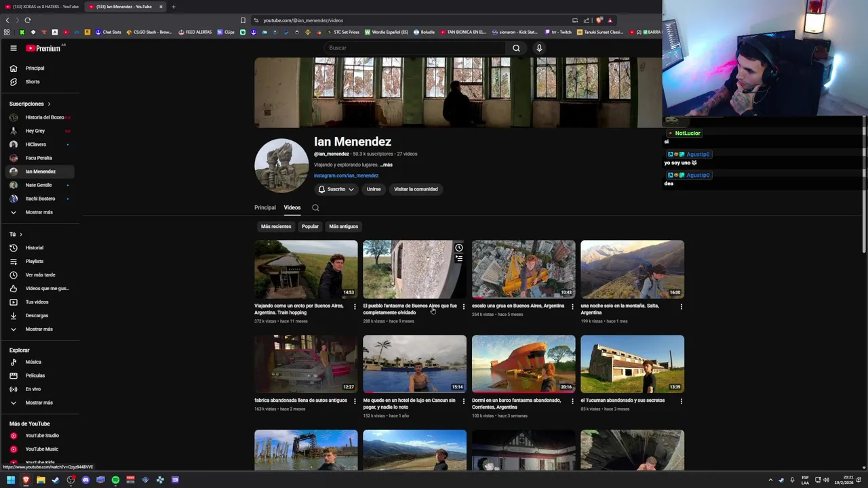Open Brave shields icon in address bar
This screenshot has width=868, height=488.
[x=599, y=20]
